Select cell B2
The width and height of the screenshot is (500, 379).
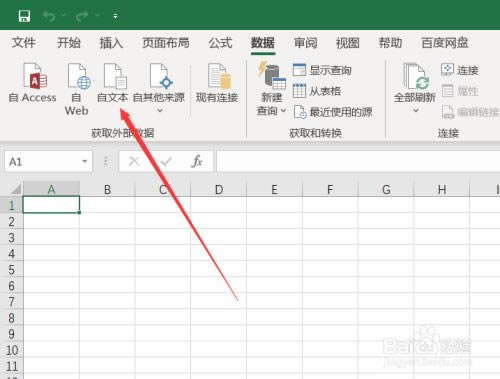click(x=107, y=221)
